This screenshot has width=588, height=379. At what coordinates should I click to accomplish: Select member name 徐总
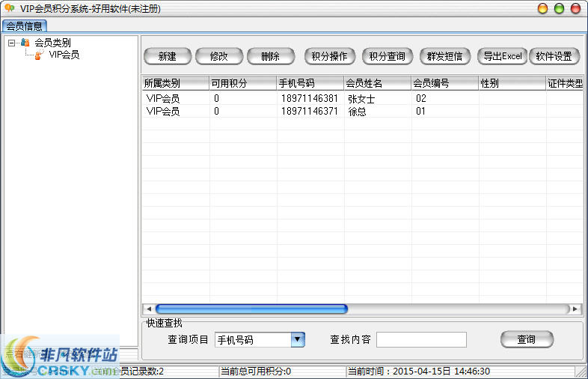coord(357,112)
